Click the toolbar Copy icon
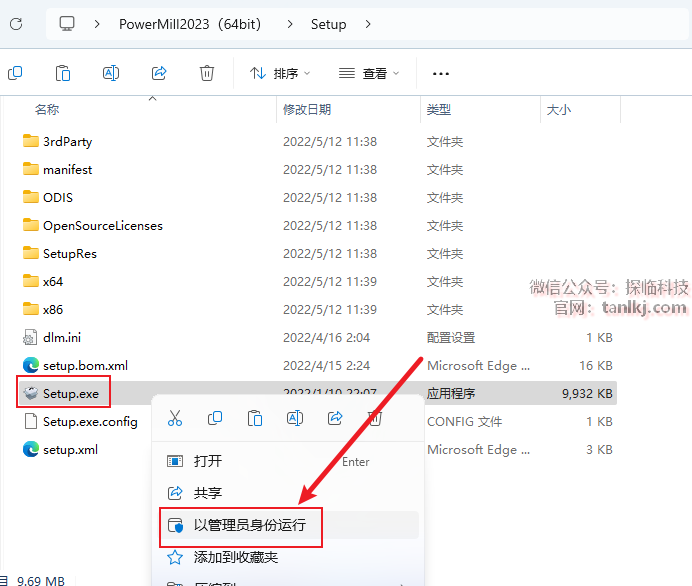This screenshot has width=692, height=586. coord(15,73)
